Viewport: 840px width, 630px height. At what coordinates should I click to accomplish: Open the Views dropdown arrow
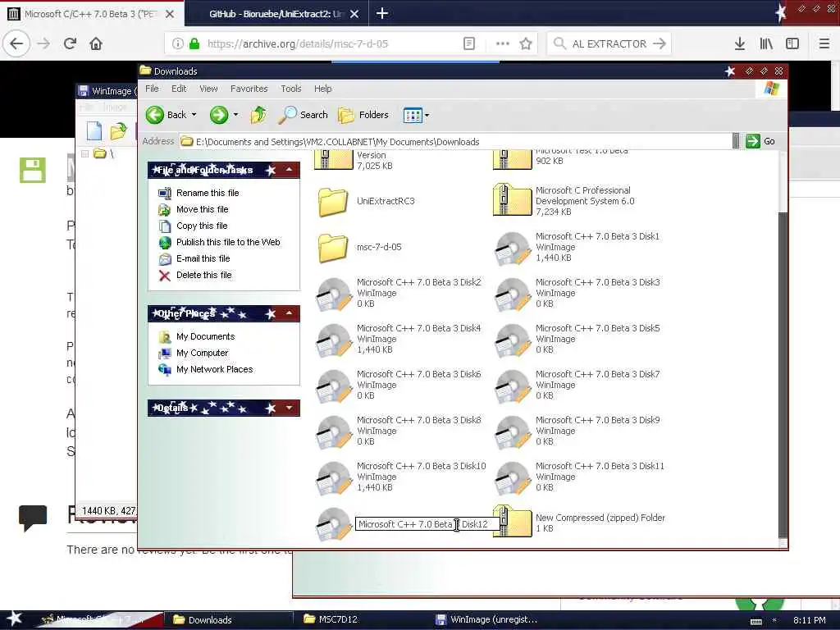[x=427, y=115]
